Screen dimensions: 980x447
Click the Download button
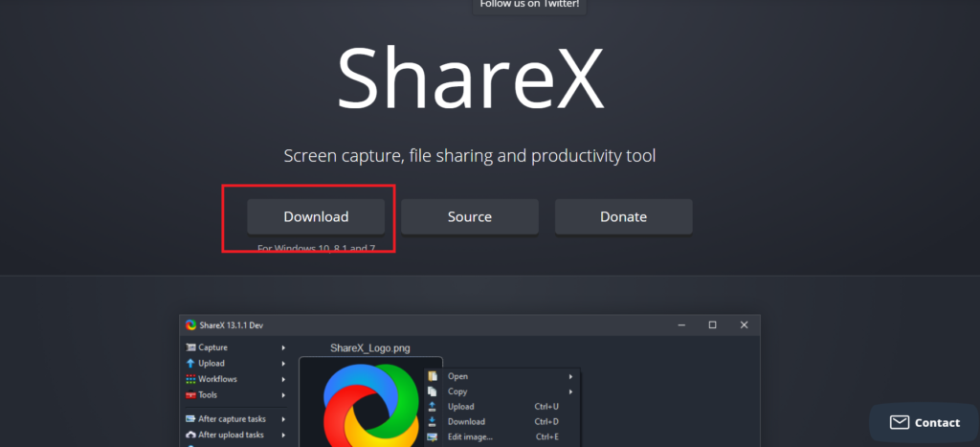[316, 217]
